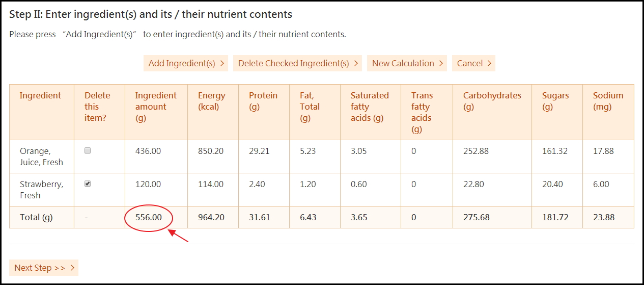Click the Strawberry, Fresh ingredient name
The image size is (644, 285).
tap(41, 190)
